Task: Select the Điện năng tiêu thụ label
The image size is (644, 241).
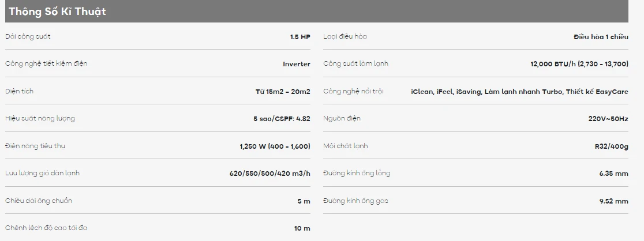Action: pos(35,146)
